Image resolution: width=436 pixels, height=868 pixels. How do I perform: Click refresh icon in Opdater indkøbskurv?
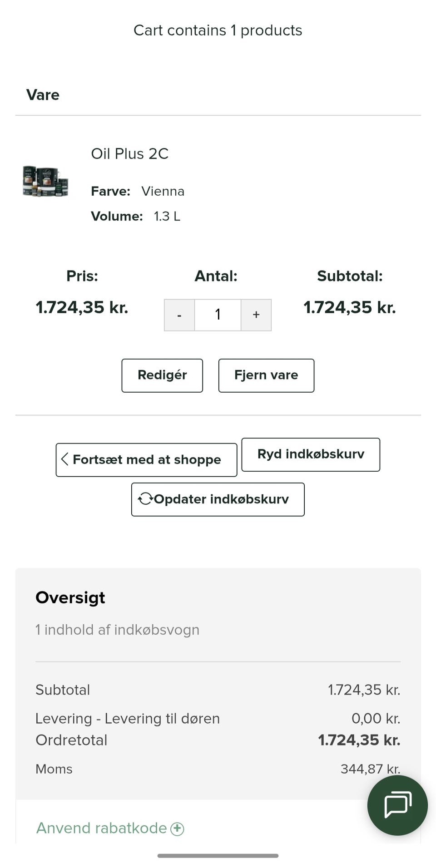coord(145,499)
